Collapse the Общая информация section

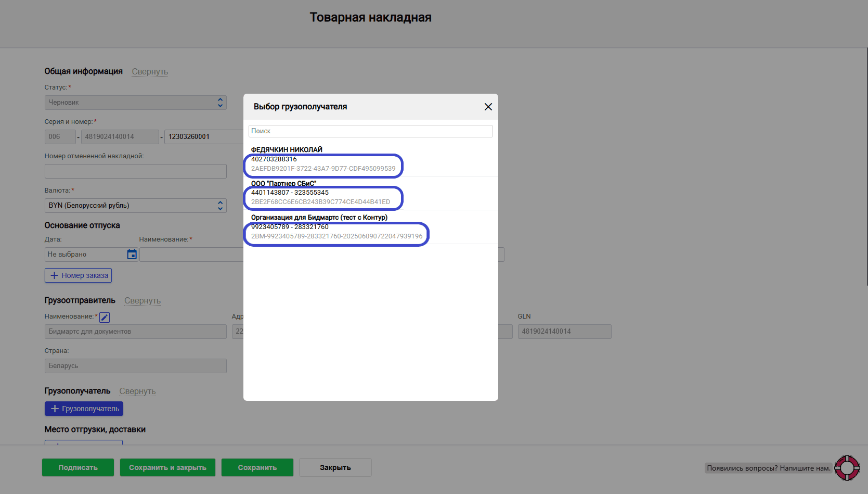coord(150,71)
